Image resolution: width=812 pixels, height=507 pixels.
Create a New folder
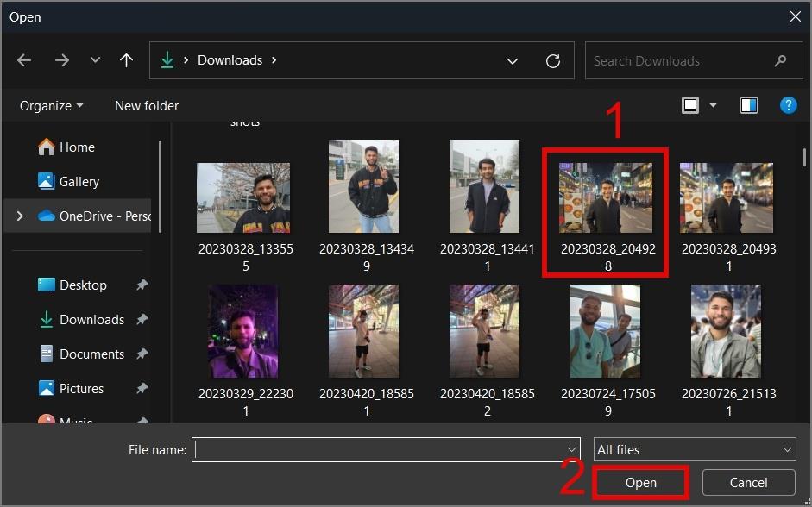tap(147, 105)
